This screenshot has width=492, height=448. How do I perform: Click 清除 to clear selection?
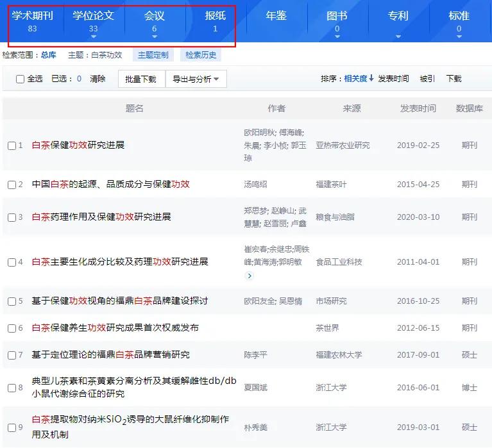(98, 79)
